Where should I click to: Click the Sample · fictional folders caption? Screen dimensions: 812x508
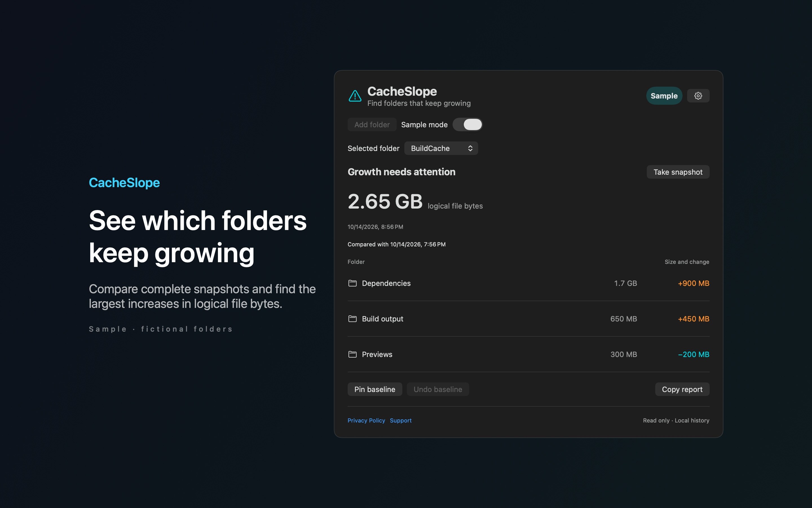tap(161, 329)
